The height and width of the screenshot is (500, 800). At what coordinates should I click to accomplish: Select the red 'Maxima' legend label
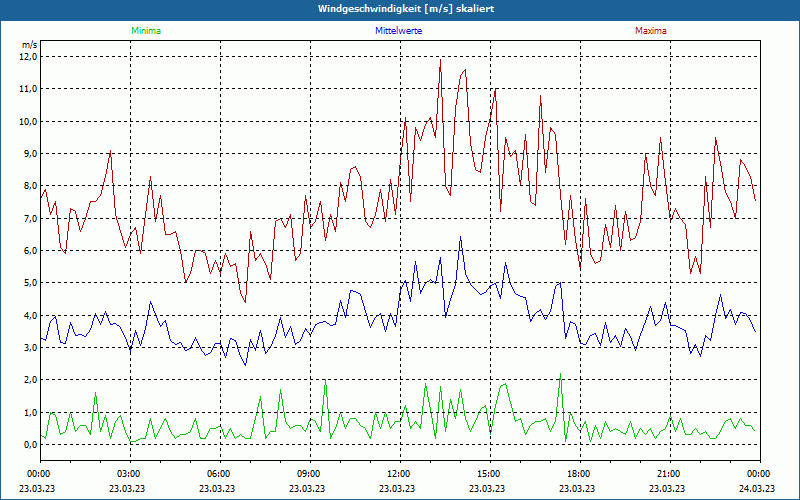point(651,31)
